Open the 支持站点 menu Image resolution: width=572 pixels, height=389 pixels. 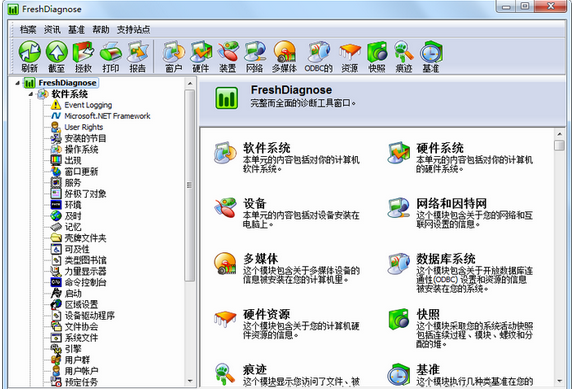(x=133, y=30)
